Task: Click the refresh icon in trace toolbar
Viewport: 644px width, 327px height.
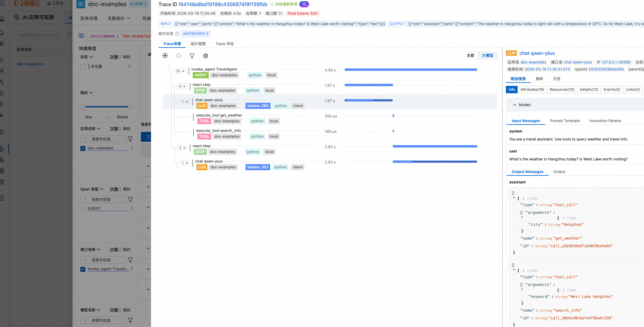Action: (x=179, y=56)
